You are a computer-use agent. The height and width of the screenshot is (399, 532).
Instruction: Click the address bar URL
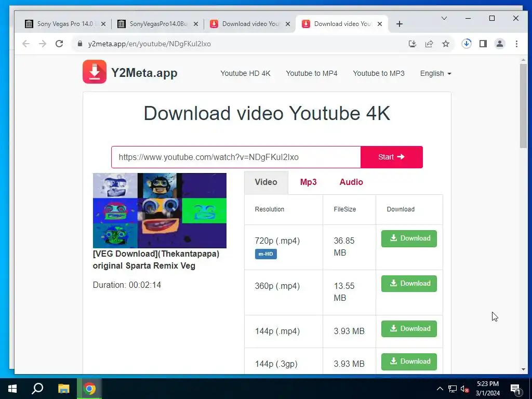149,44
